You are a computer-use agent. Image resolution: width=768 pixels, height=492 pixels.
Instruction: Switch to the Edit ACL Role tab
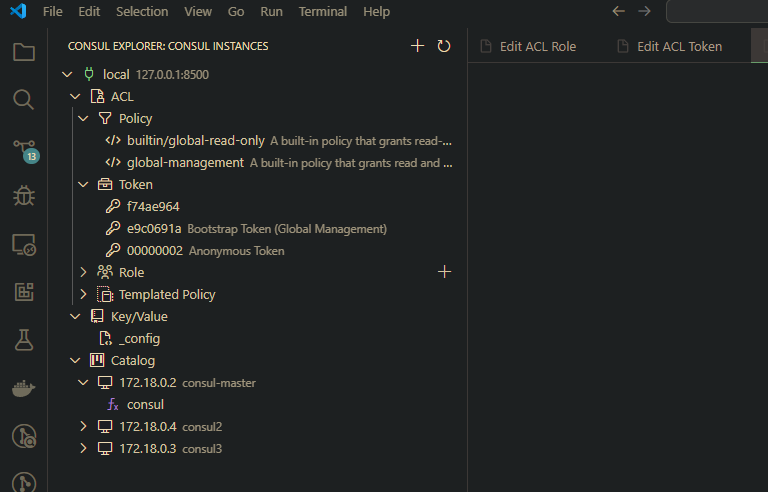536,46
